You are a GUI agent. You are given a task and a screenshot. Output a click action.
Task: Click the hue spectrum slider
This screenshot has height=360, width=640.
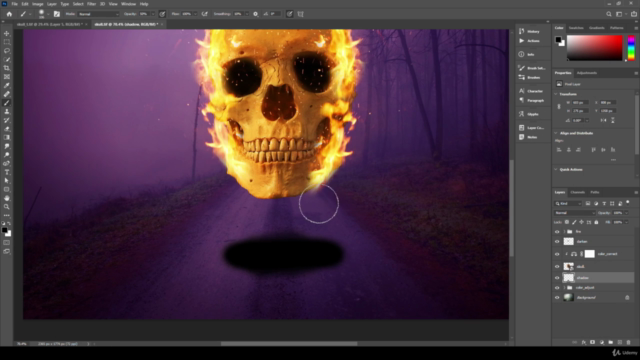point(631,48)
